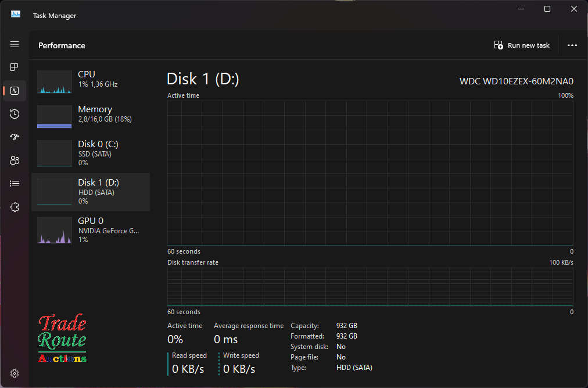Select Disk 0 (C:) SSD entry
Image resolution: width=588 pixels, height=388 pixels.
tap(91, 153)
